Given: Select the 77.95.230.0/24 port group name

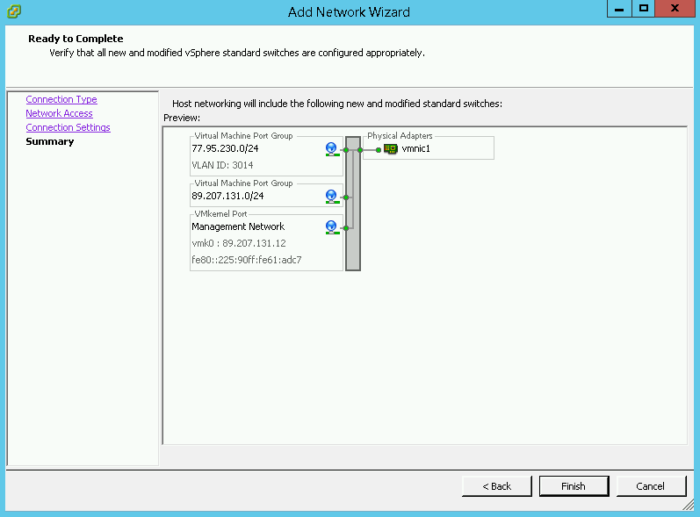Looking at the screenshot, I should 225,149.
